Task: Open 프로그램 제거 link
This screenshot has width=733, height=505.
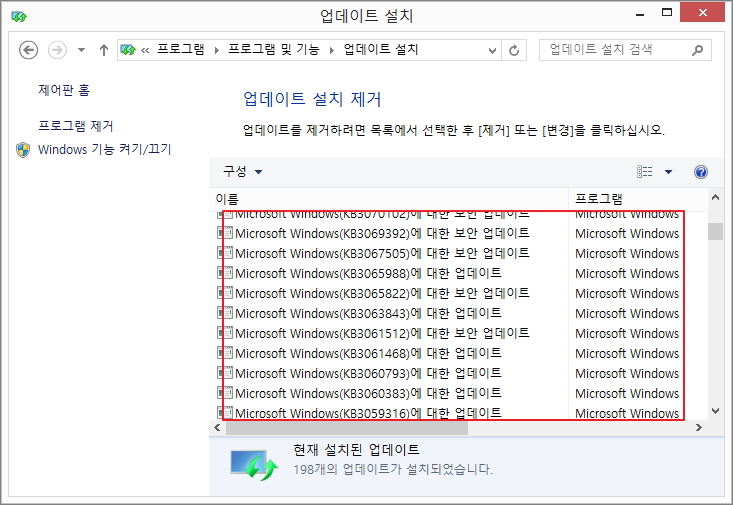Action: [x=76, y=125]
